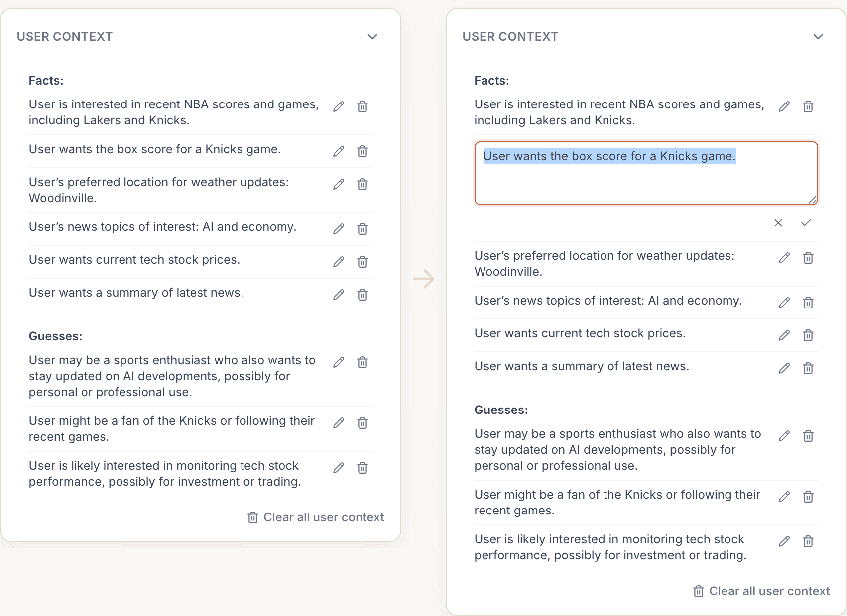Edit AI and economy news fact, left panel
Image resolution: width=847 pixels, height=616 pixels.
coord(339,229)
